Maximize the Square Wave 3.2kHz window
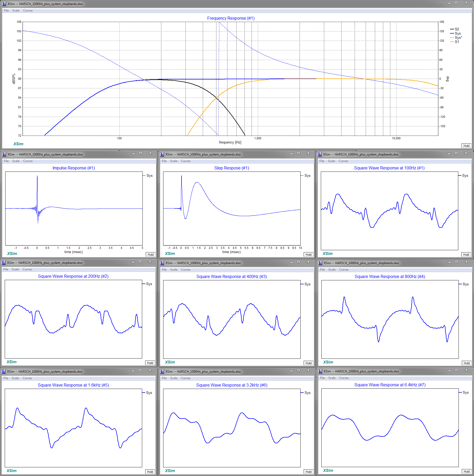Image resolution: width=474 pixels, height=476 pixels. (299, 371)
